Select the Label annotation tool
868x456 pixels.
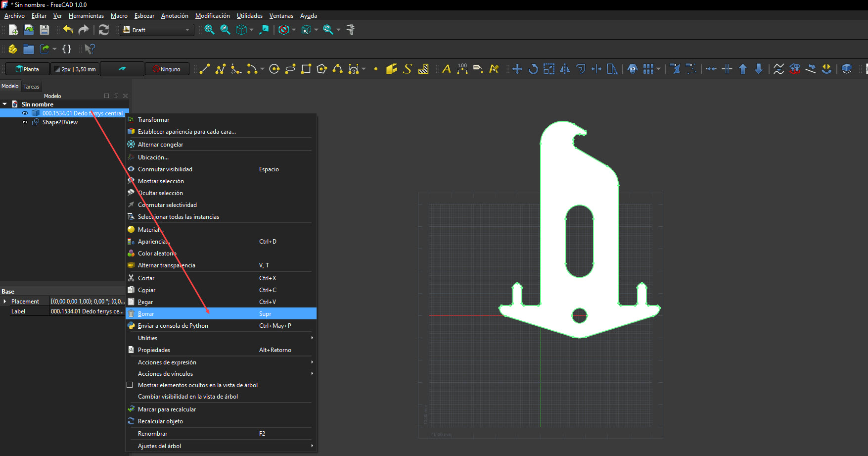478,69
